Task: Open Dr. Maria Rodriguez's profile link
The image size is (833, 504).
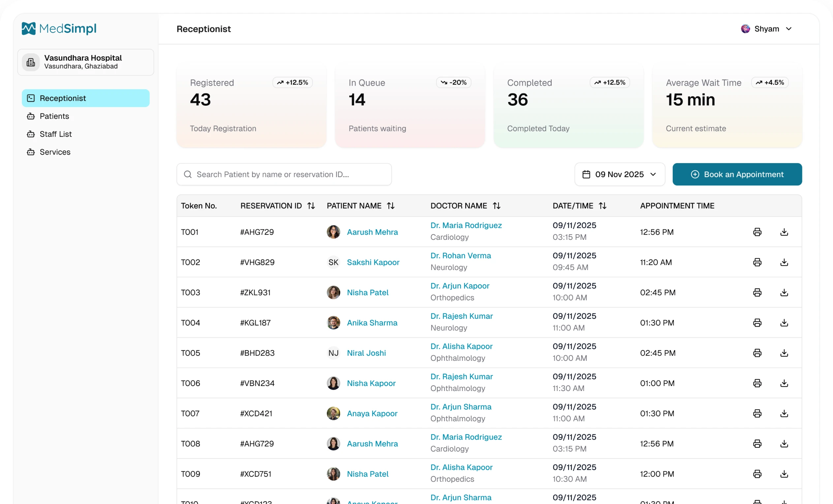Action: click(466, 225)
